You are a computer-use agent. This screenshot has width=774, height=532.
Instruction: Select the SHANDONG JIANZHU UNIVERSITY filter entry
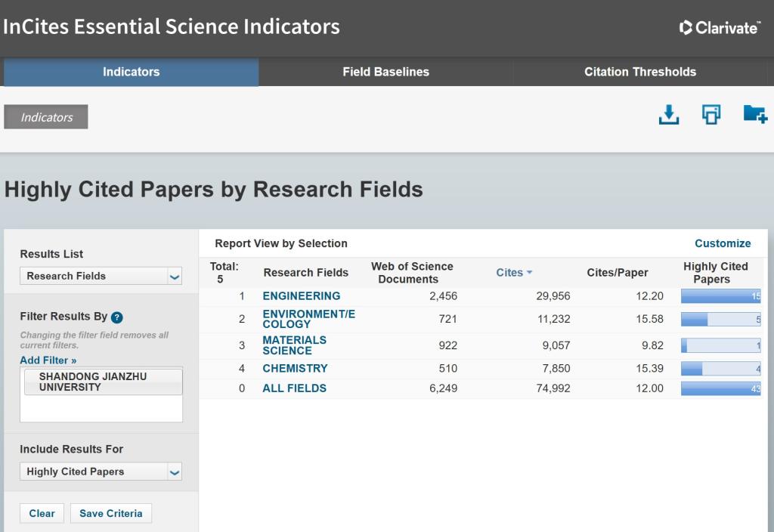pyautogui.click(x=103, y=382)
